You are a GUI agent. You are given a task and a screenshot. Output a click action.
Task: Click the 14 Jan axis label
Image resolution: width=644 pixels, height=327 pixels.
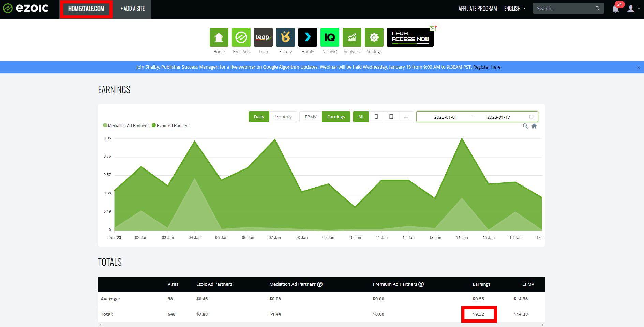click(x=462, y=237)
